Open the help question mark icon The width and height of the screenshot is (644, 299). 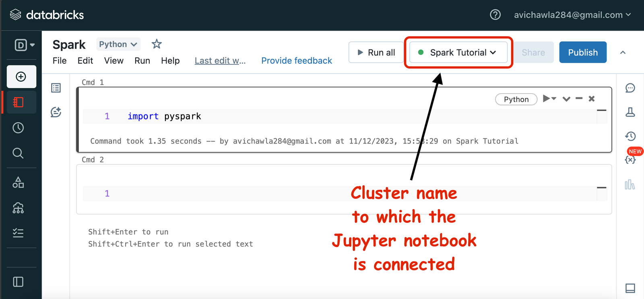tap(495, 15)
